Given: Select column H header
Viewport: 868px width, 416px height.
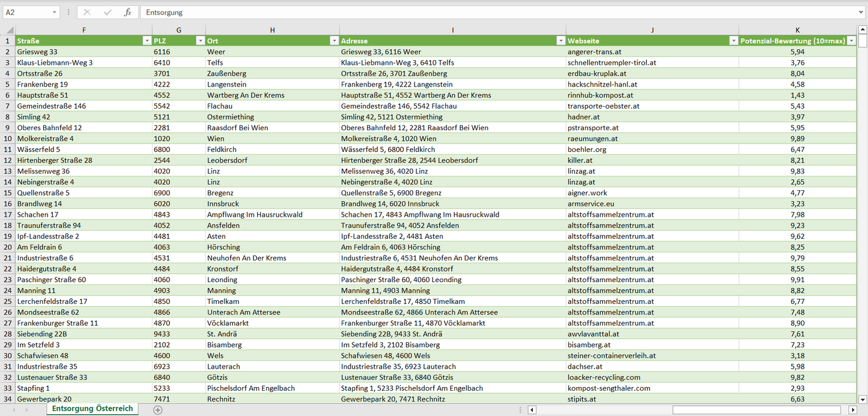Looking at the screenshot, I should (272, 30).
